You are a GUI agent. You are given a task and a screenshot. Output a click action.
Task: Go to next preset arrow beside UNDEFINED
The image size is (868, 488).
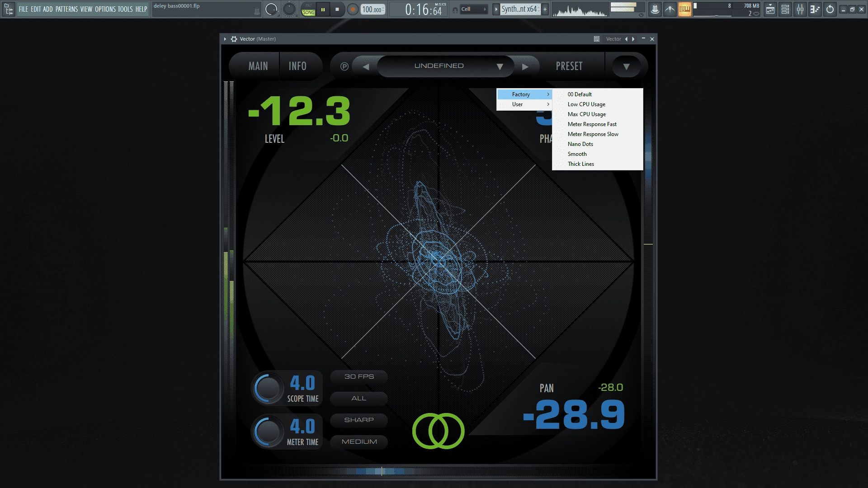pyautogui.click(x=525, y=66)
